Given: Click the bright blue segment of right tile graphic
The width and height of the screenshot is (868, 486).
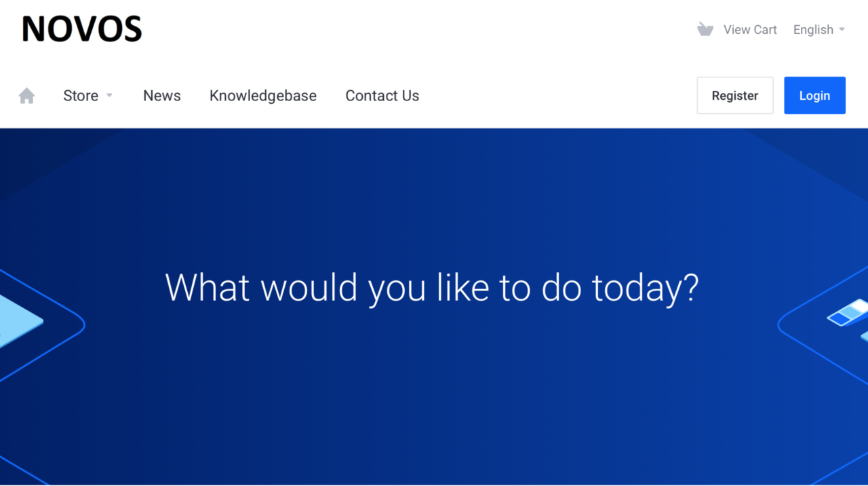Looking at the screenshot, I should 838,319.
